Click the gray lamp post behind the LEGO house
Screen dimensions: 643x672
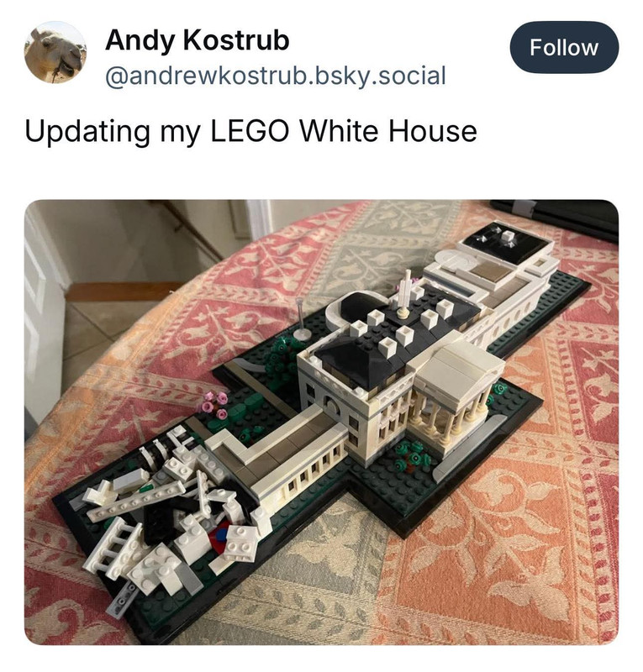pyautogui.click(x=302, y=318)
